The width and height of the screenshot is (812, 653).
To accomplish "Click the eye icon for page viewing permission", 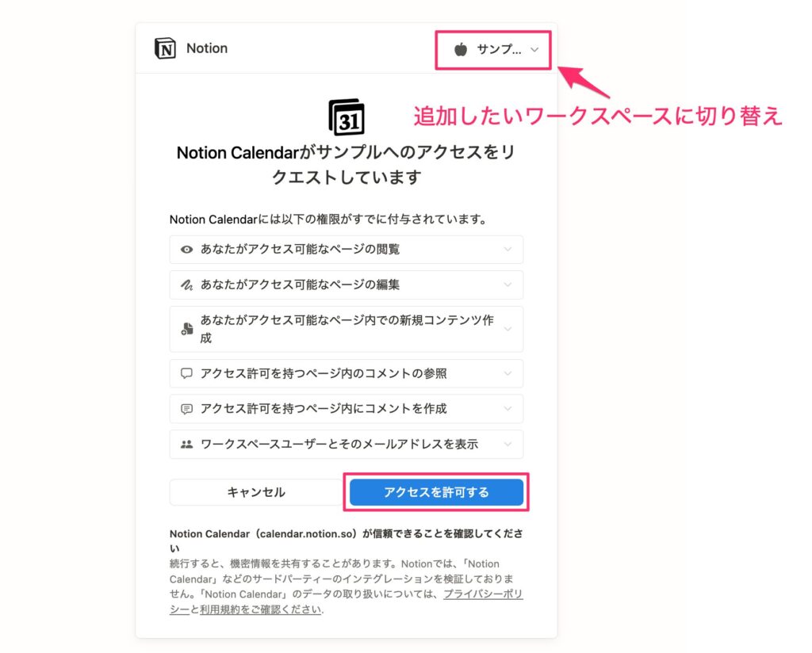I will click(x=186, y=250).
